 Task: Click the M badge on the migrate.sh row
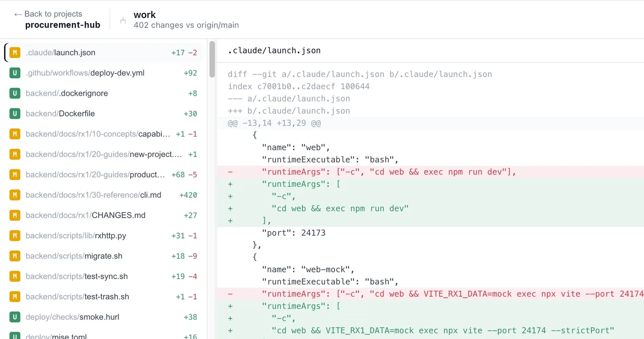[15, 256]
